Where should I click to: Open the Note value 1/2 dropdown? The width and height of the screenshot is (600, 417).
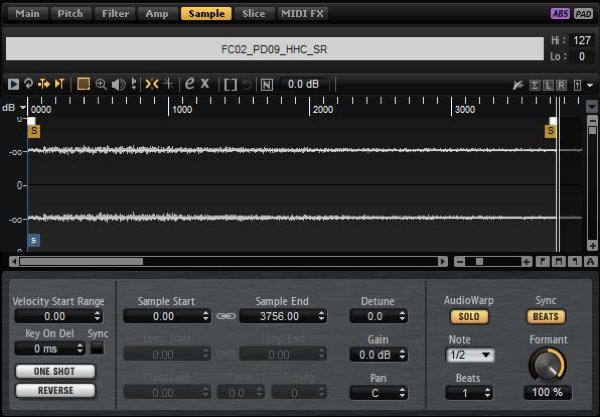472,355
